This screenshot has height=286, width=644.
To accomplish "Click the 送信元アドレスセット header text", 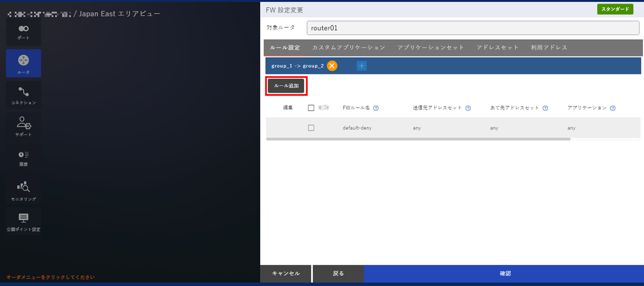I will click(437, 108).
